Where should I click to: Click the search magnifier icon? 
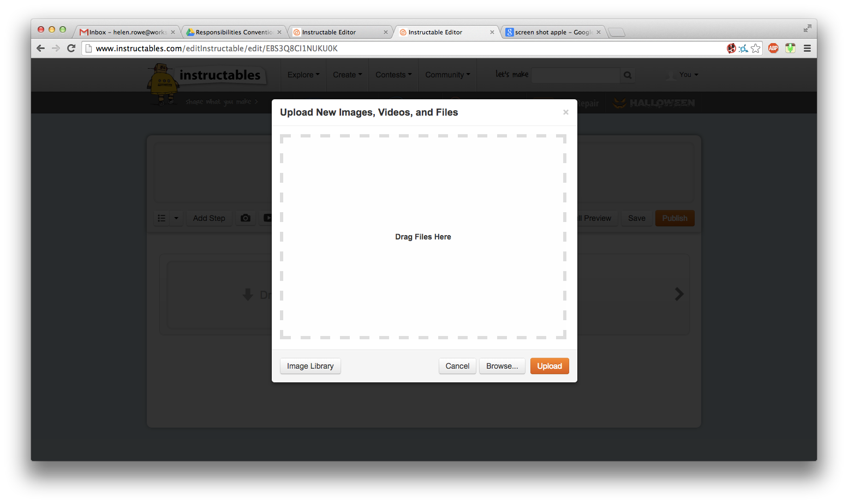(626, 75)
